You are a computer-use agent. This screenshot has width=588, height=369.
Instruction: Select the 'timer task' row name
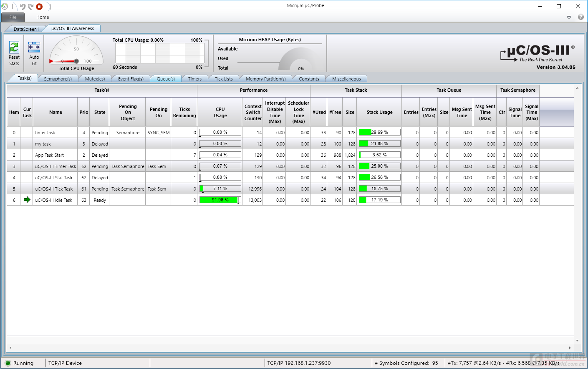tap(45, 133)
